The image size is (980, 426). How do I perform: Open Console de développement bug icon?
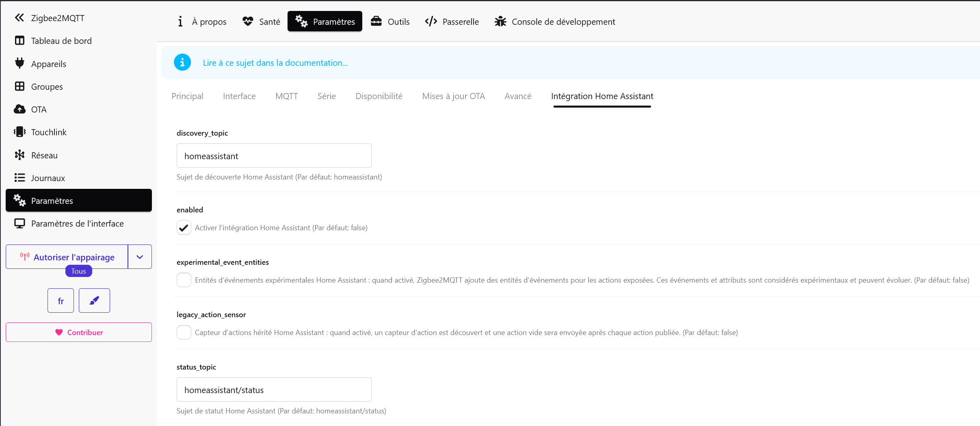coord(500,22)
